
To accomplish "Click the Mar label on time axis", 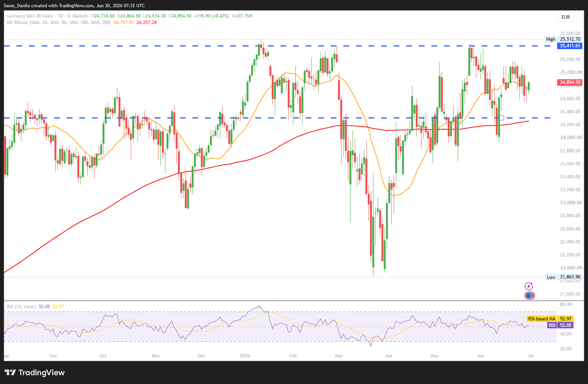I will pyautogui.click(x=339, y=356).
